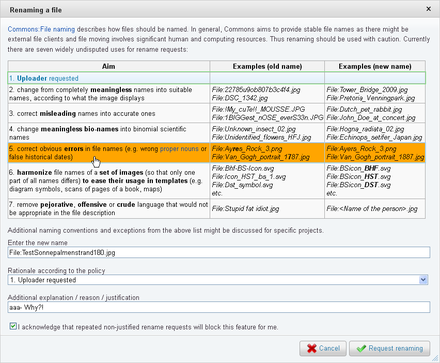Screen dimensions: 440x363
Task: Click the additional explanation text field
Action: [219, 307]
